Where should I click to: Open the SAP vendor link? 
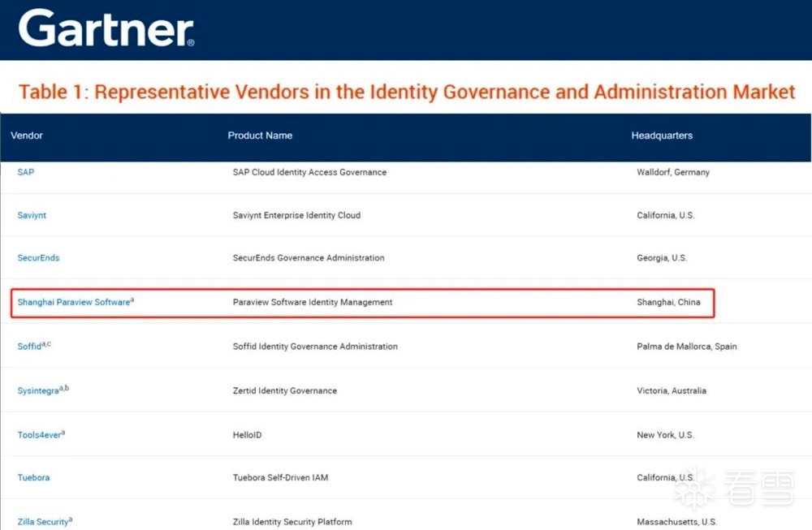point(26,172)
